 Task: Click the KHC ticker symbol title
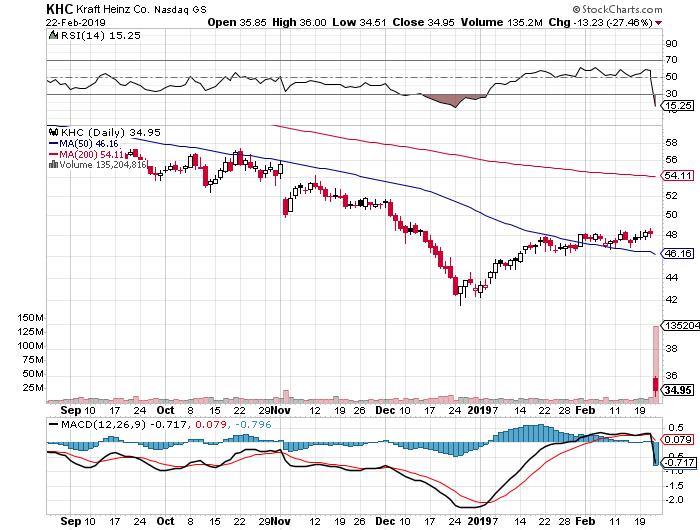[59, 8]
